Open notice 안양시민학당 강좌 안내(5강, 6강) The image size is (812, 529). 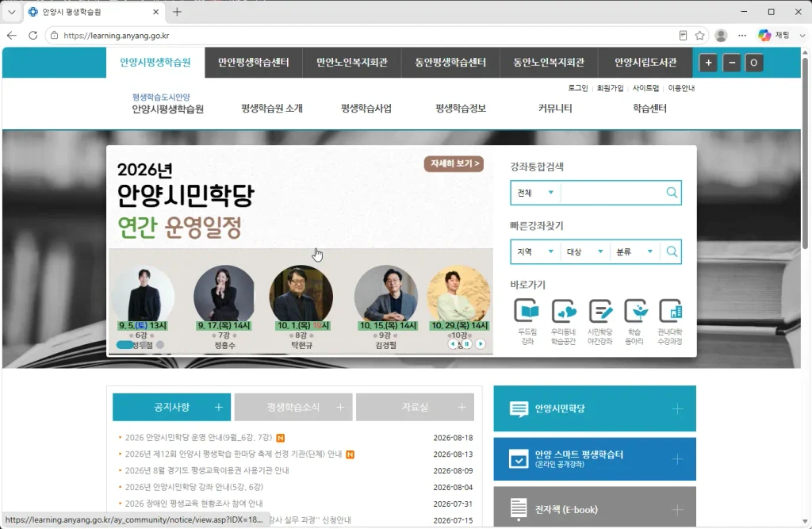click(x=194, y=487)
